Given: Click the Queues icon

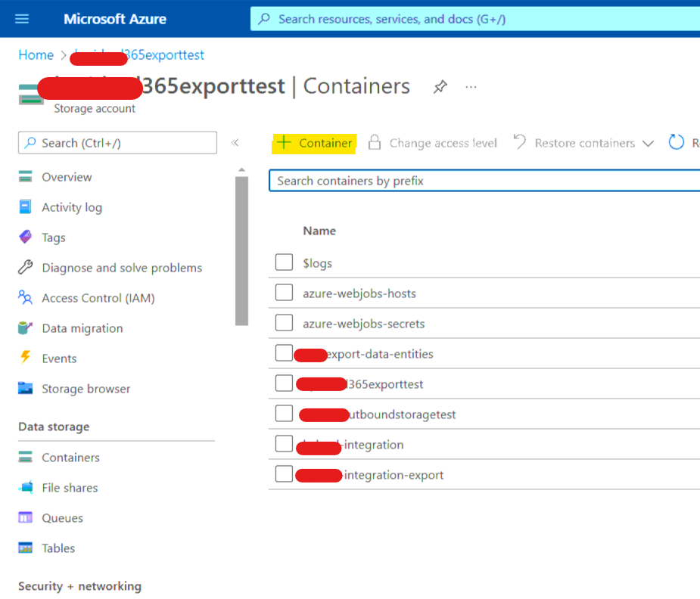Looking at the screenshot, I should click(x=26, y=517).
